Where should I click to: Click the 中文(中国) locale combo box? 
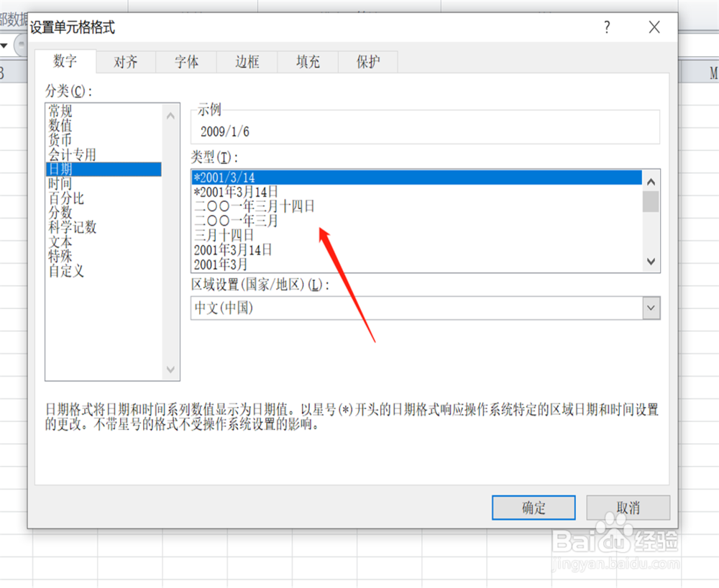point(425,308)
